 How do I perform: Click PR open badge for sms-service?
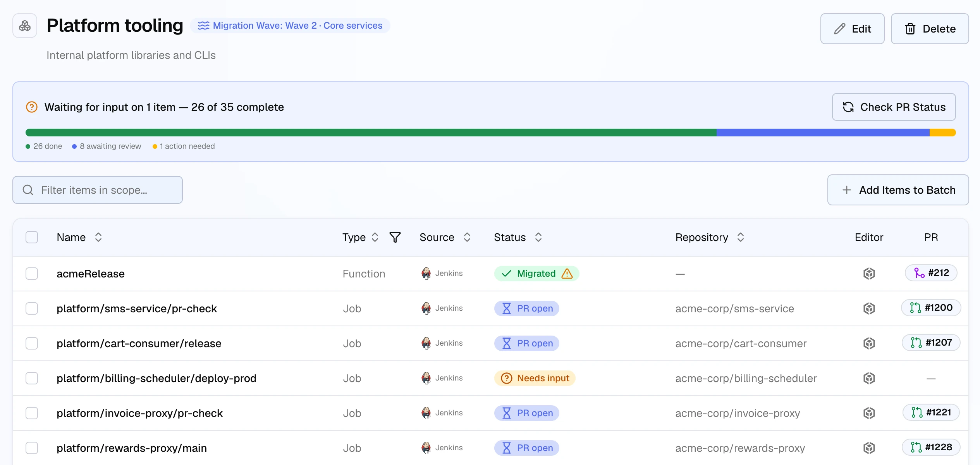click(x=527, y=308)
